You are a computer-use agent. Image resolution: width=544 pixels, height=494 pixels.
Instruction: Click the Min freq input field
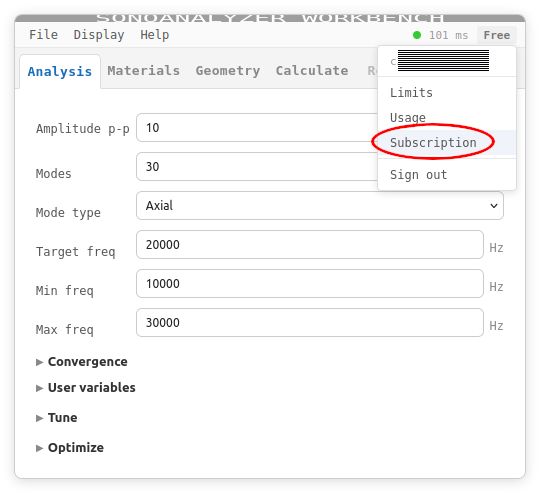coord(310,283)
